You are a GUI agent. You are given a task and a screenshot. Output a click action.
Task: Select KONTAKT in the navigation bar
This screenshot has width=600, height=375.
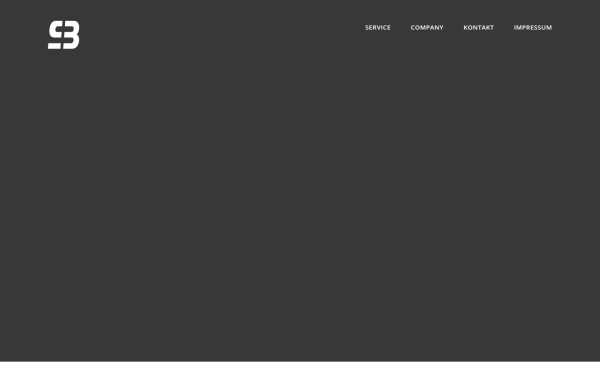click(479, 28)
